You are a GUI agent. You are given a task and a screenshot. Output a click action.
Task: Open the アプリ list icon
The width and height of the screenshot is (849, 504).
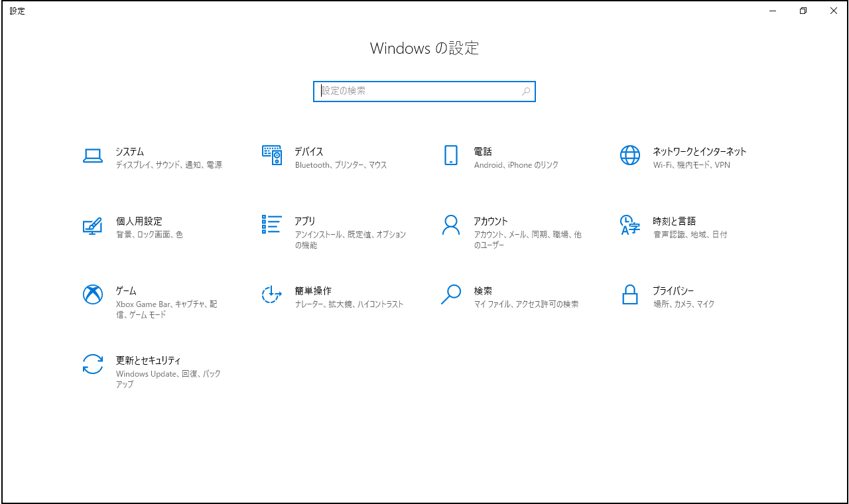(272, 224)
